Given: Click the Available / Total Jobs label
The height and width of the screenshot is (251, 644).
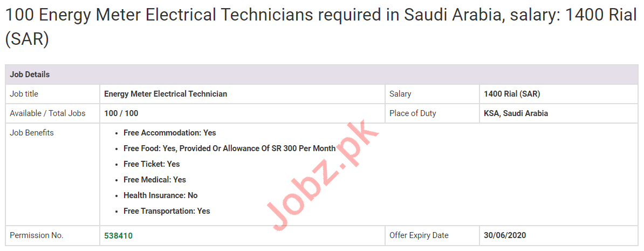Looking at the screenshot, I should 47,113.
